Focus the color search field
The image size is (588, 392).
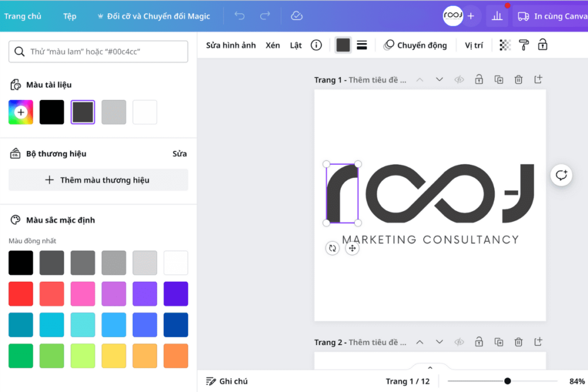pyautogui.click(x=98, y=52)
